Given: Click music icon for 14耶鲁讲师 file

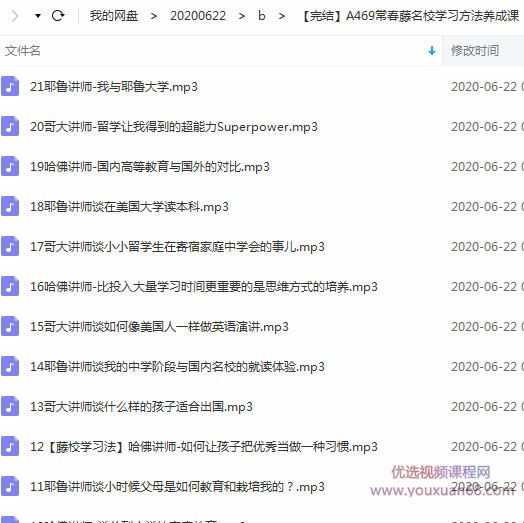Looking at the screenshot, I should coord(10,366).
